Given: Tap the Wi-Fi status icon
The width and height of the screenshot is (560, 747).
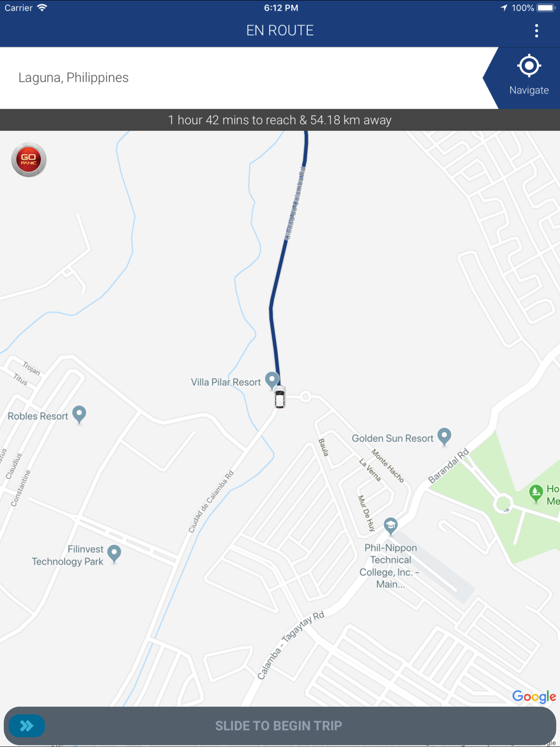Looking at the screenshot, I should coord(42,8).
